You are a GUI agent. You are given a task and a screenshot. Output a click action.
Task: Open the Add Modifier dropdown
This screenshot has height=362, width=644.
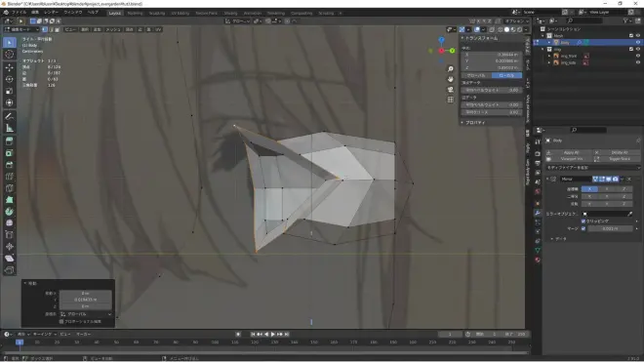coord(592,168)
